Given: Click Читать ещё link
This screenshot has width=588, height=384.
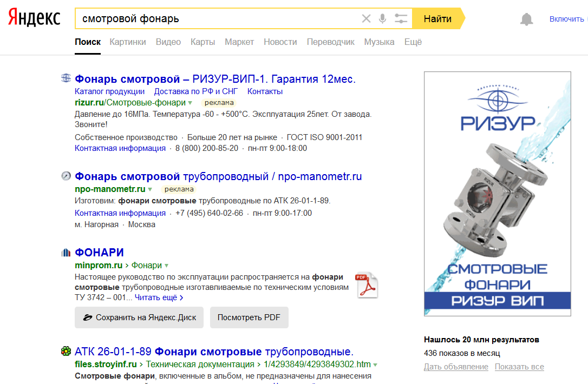Looking at the screenshot, I should coord(159,297).
